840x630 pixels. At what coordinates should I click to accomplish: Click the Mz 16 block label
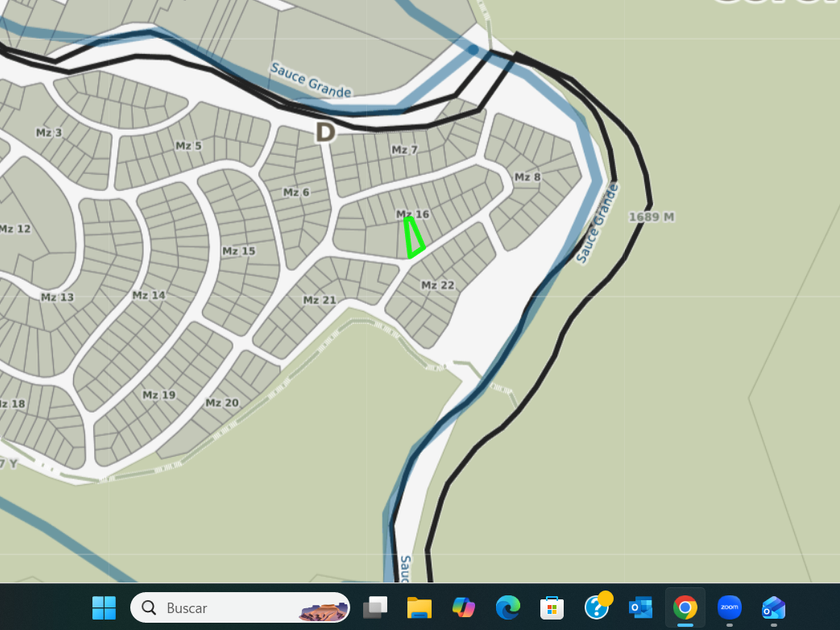(413, 214)
